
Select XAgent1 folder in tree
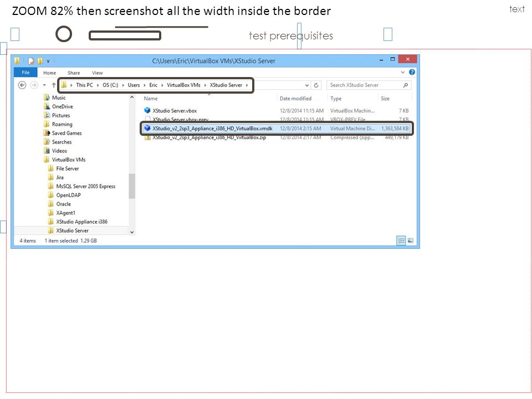tap(66, 213)
